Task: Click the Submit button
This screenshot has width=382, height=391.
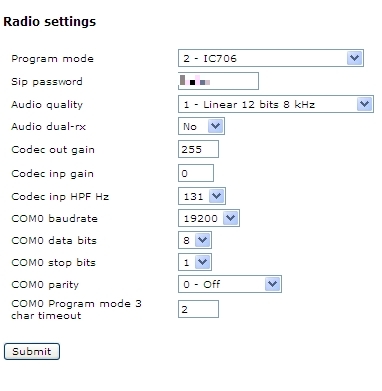Action: (32, 351)
